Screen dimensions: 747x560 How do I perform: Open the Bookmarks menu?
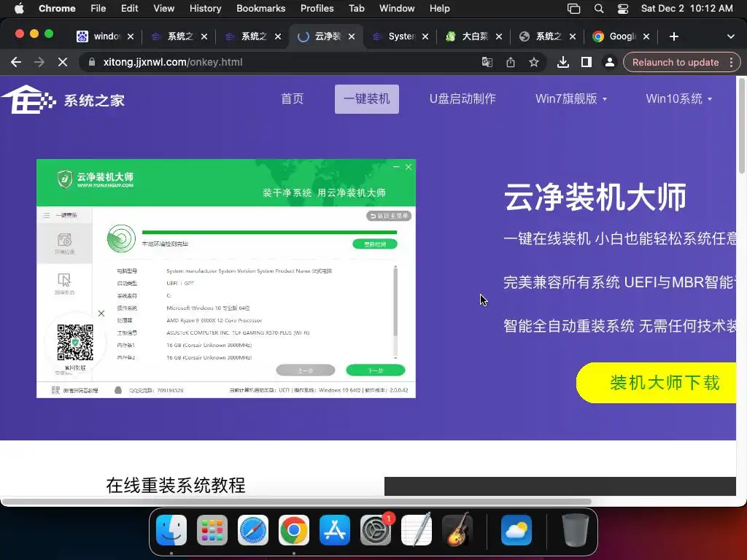pyautogui.click(x=260, y=9)
